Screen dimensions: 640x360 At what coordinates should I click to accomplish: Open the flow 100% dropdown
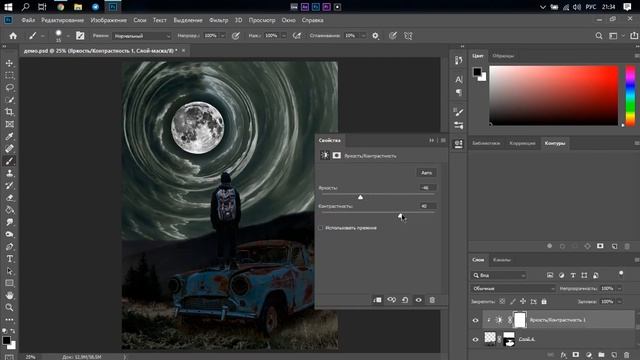(284, 36)
